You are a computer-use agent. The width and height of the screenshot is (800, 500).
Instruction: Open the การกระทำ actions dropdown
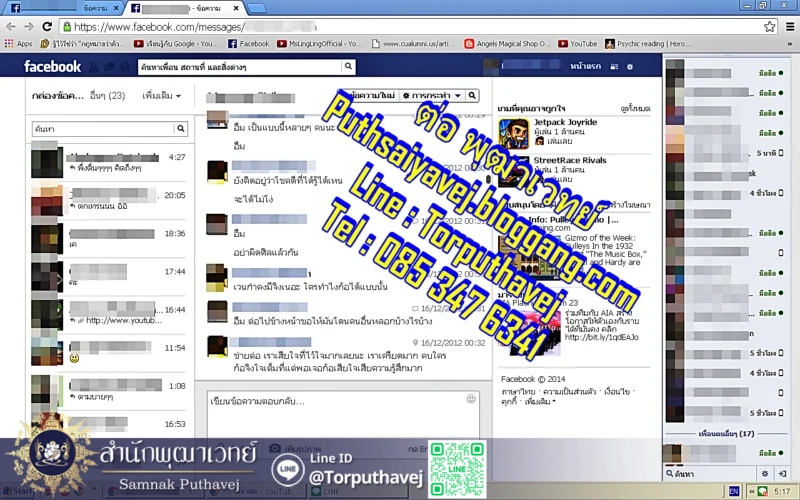(431, 95)
